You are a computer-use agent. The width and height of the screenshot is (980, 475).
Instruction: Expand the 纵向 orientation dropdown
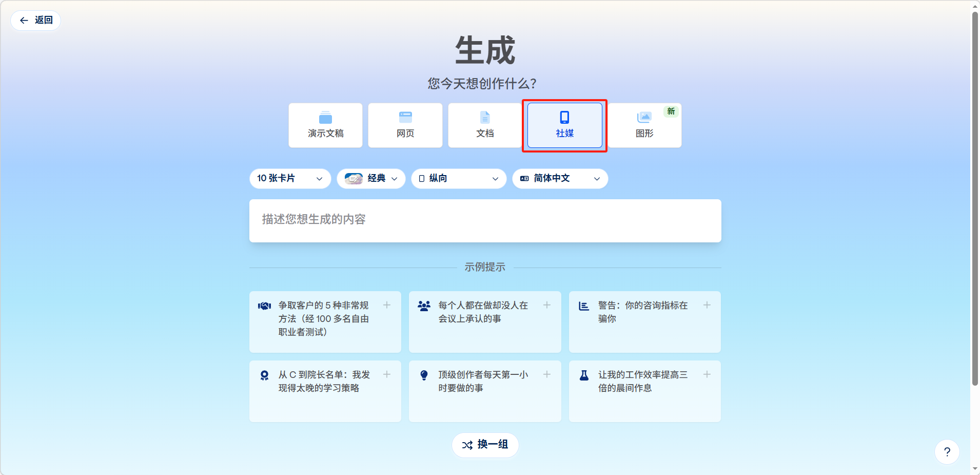458,179
